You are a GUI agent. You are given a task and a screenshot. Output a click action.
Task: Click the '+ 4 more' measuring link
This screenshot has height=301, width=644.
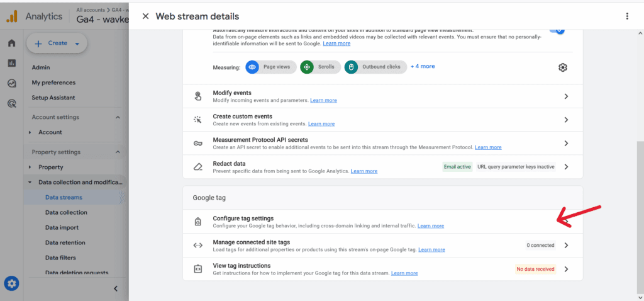tap(423, 66)
